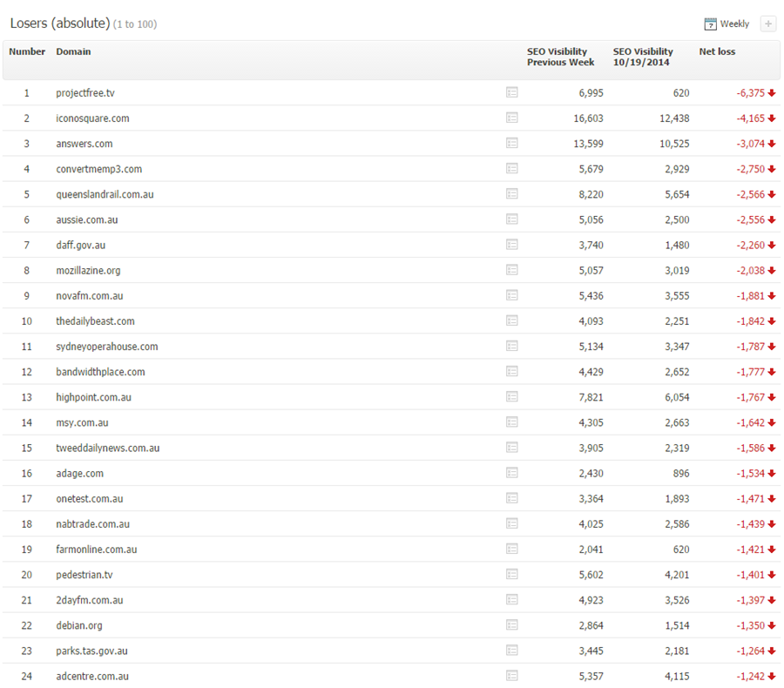Open the details icon for mozillazine.org
The width and height of the screenshot is (784, 688).
point(512,270)
